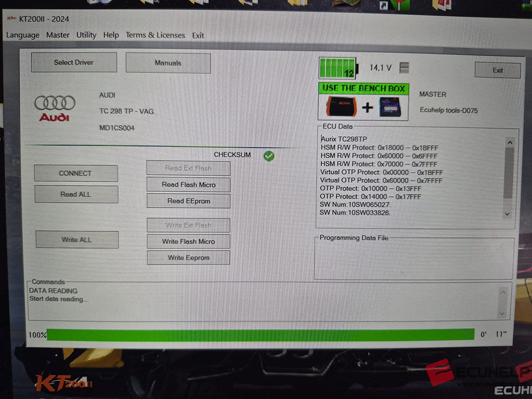Screen dimensions: 532x399
Task: Click the 'Start data reading...' line
Action: pyautogui.click(x=59, y=299)
